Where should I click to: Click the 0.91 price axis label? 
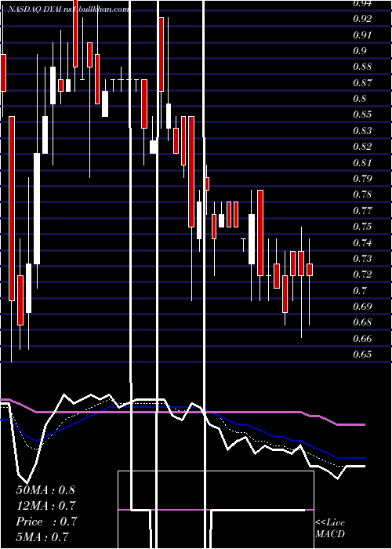(362, 35)
